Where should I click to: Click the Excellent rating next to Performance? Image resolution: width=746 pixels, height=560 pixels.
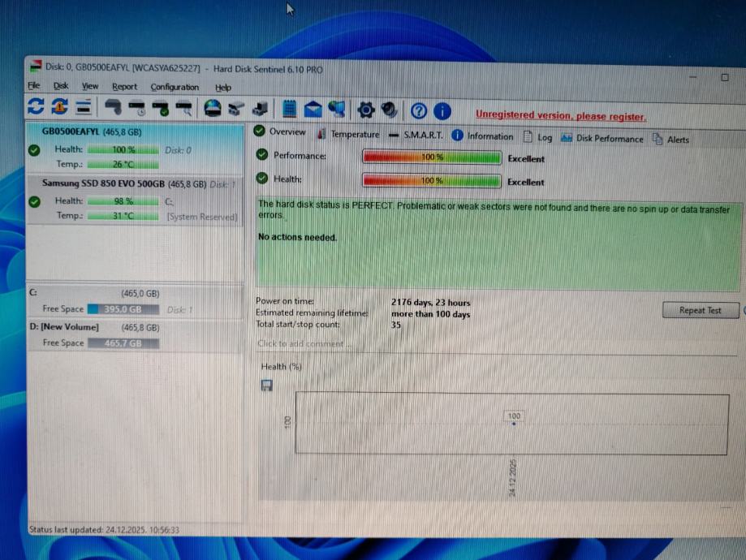coord(526,159)
